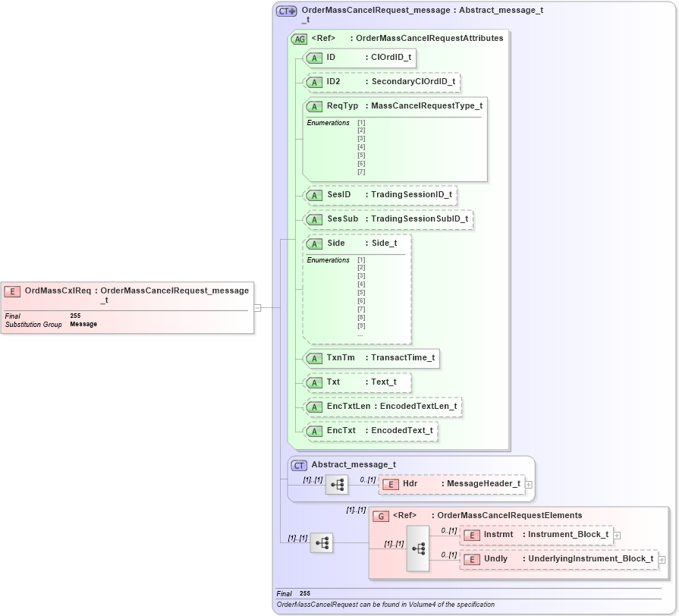Select the E icon for OrdMassCxlReq element

12,291
